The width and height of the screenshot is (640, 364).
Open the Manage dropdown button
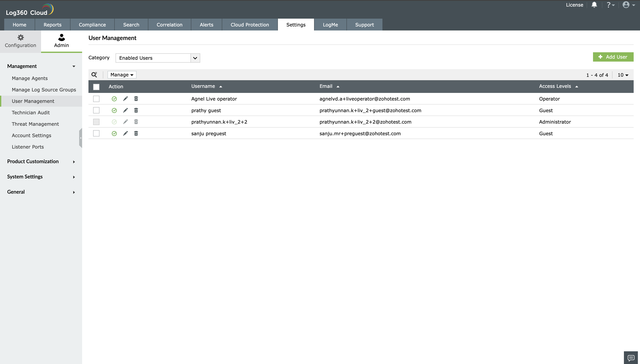pyautogui.click(x=122, y=75)
